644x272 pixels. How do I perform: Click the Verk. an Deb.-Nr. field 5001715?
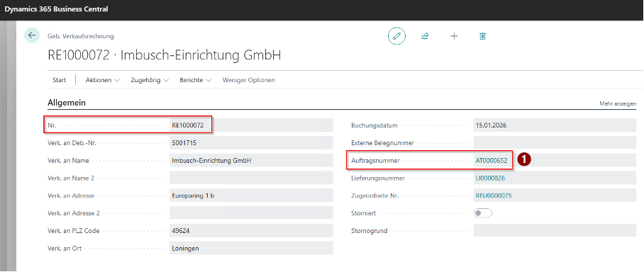point(251,143)
